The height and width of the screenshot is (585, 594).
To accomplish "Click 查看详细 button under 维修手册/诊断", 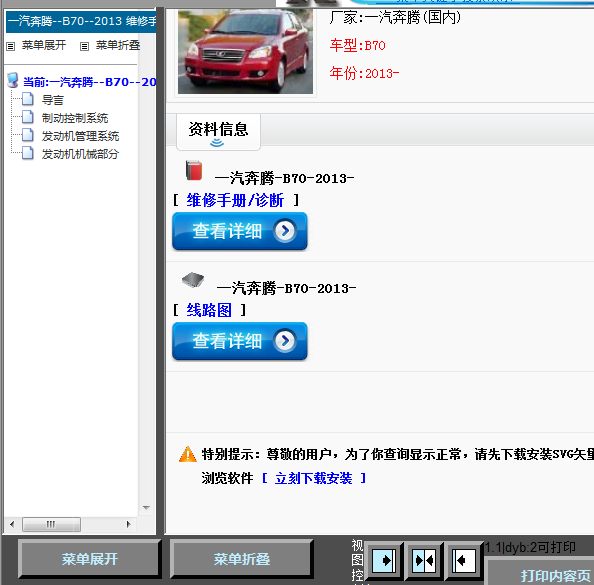I will pos(239,231).
